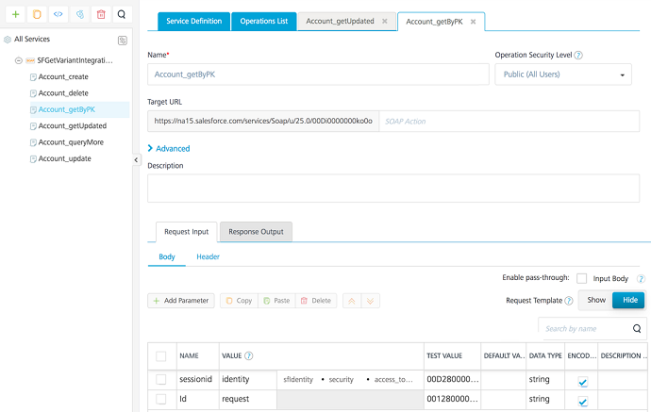Move parameter up with the up arrow icon

pyautogui.click(x=352, y=301)
